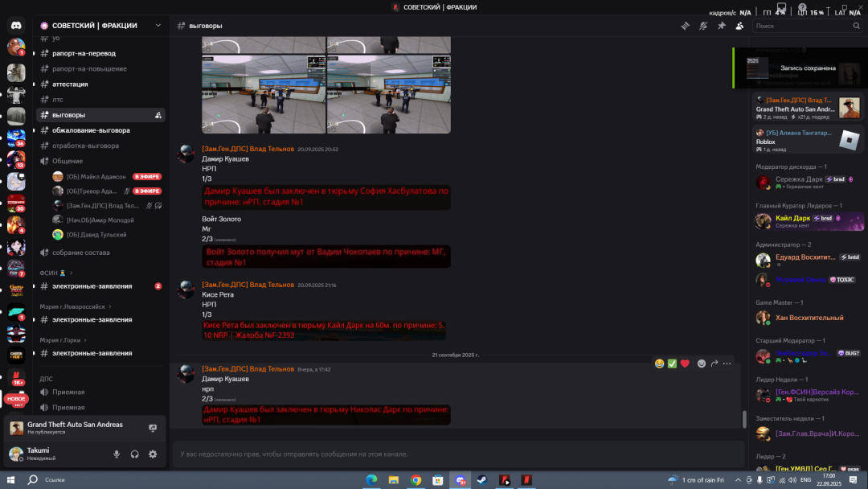868x489 pixels.
Task: Toggle microphone mute in user panel
Action: (x=117, y=454)
